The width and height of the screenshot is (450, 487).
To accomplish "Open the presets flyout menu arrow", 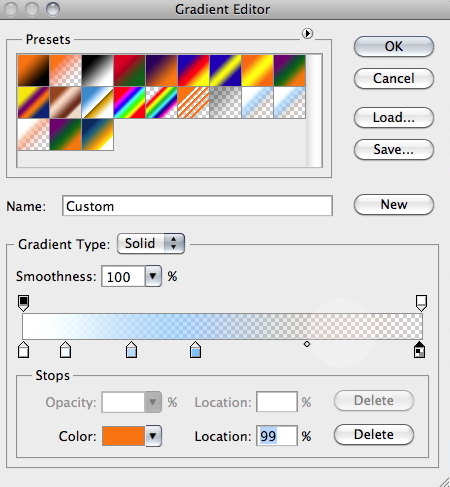I will tap(307, 33).
